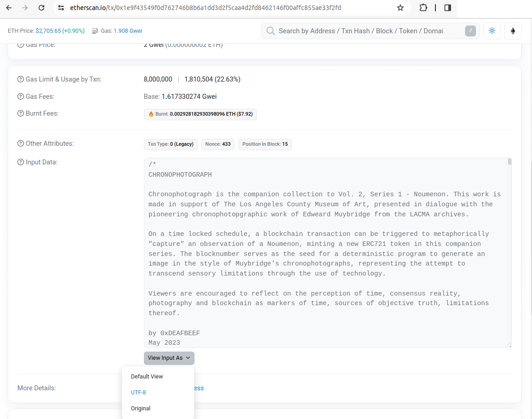Grab the Input Data textarea resize handle
The image size is (532, 419).
point(510,346)
